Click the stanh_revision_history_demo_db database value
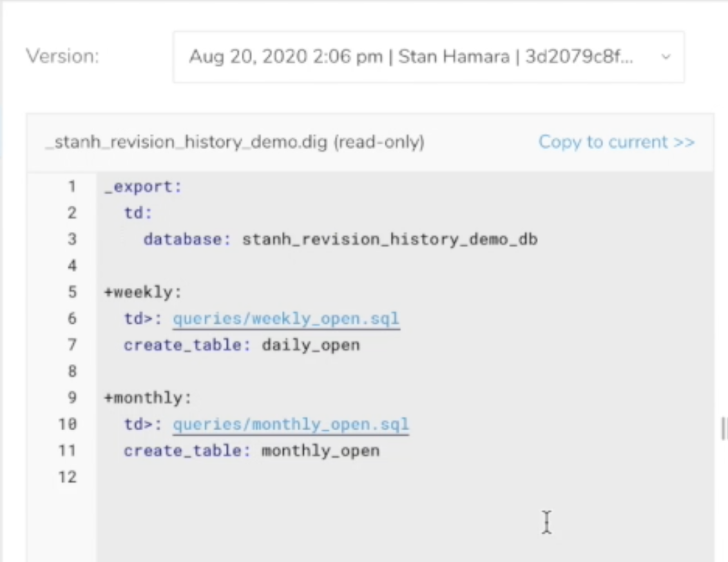Image resolution: width=728 pixels, height=562 pixels. tap(390, 240)
